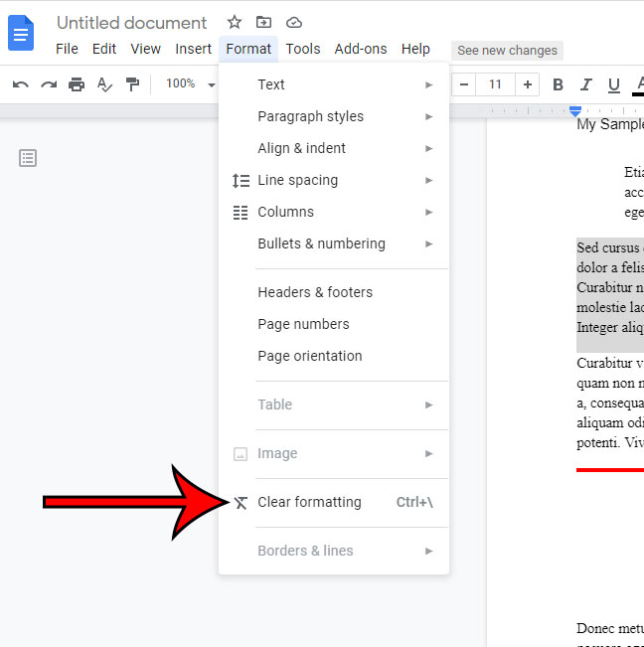Open the Tools menu
Screen dimensions: 644x647
pos(303,49)
